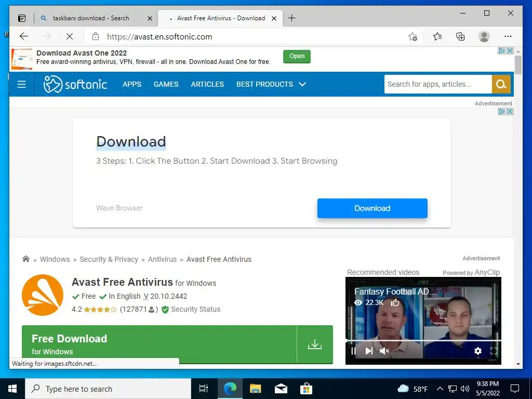The width and height of the screenshot is (532, 399).
Task: Show hidden system tray icons
Action: click(x=440, y=389)
